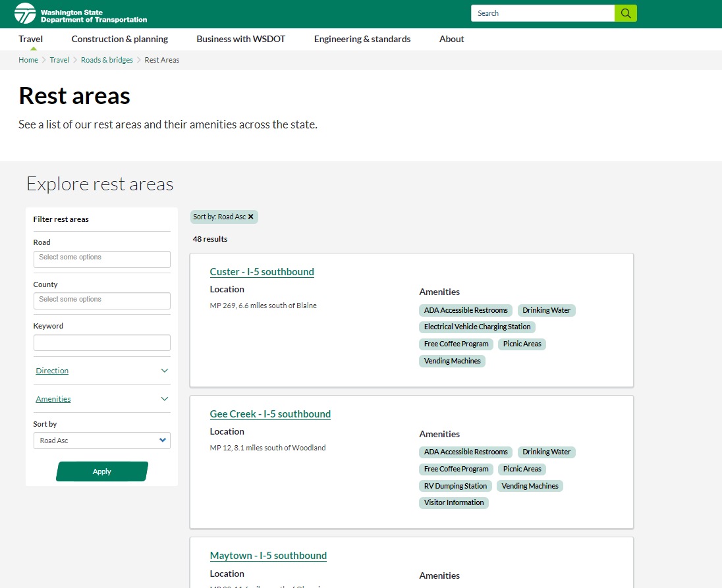722x588 pixels.
Task: Click the County filter select box
Action: pos(101,301)
